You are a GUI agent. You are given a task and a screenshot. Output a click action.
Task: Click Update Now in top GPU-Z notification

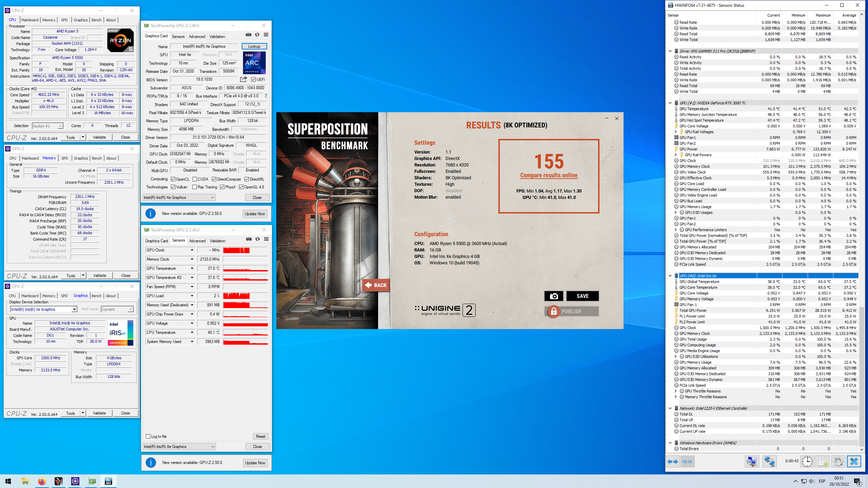pos(255,214)
